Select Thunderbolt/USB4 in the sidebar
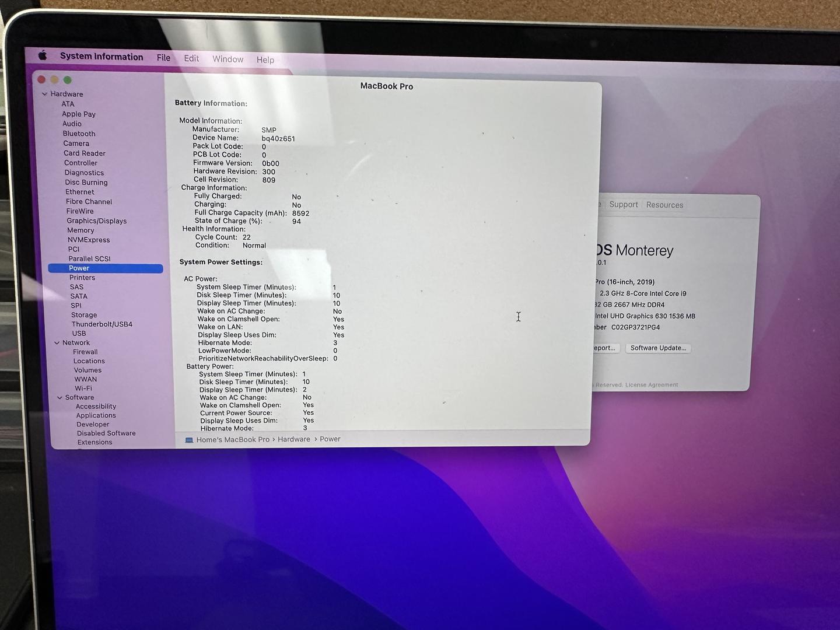Screen dimensions: 840x630 pos(102,324)
